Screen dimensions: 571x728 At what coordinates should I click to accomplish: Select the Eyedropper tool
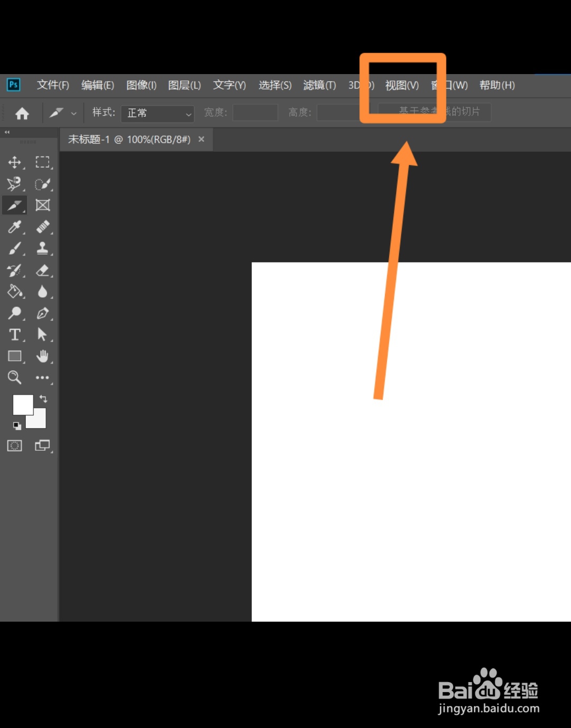[x=15, y=227]
